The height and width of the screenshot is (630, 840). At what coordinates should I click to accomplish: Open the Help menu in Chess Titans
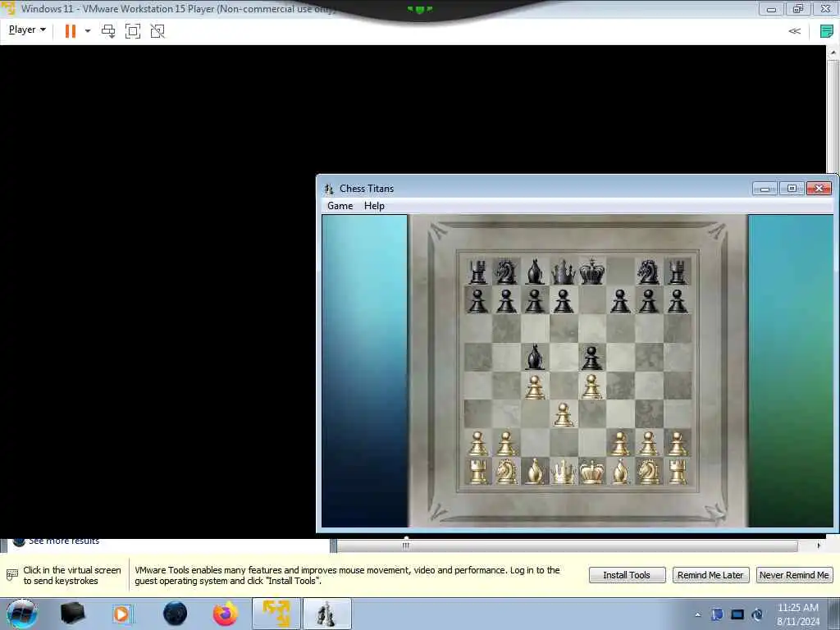(374, 206)
